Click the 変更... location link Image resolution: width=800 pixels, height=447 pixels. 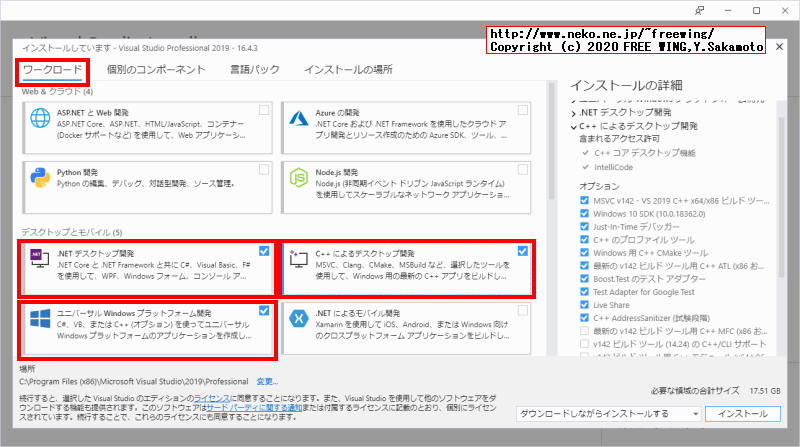(x=267, y=382)
